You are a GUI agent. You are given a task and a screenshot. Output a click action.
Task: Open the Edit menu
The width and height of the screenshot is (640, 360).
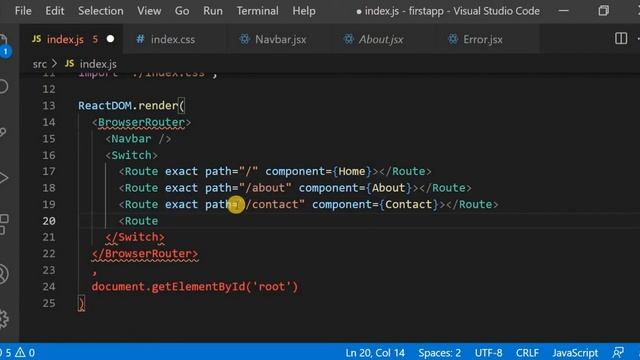pyautogui.click(x=55, y=11)
